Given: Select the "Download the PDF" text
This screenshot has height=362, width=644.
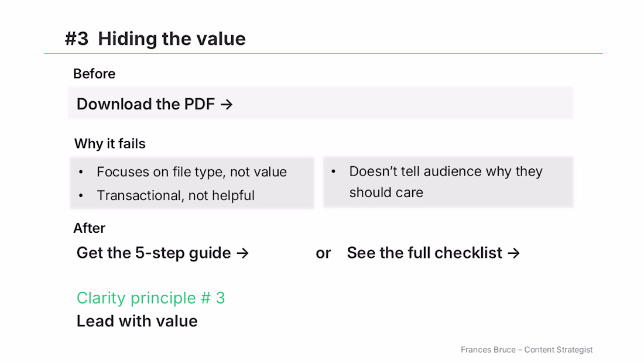Looking at the screenshot, I should point(146,104).
